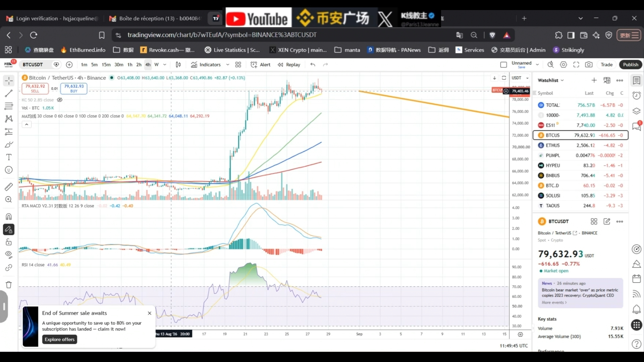This screenshot has width=644, height=362.
Task: Open the notifications bell panel
Action: pos(636,309)
